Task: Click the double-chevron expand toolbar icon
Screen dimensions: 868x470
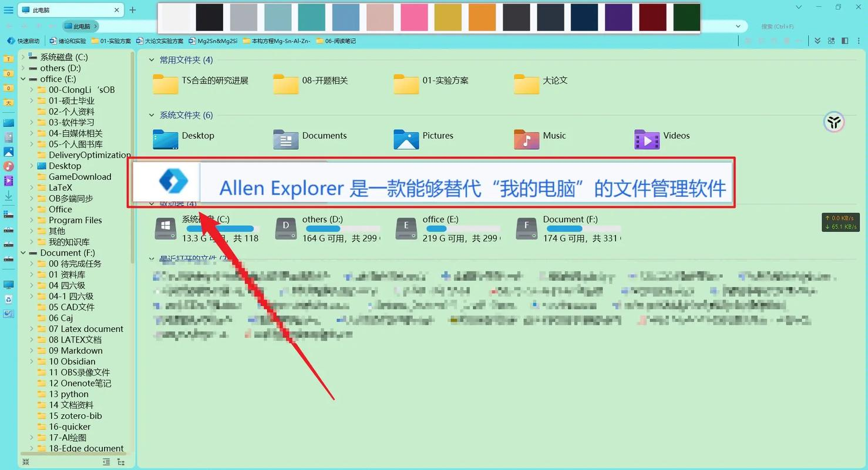Action: point(817,41)
